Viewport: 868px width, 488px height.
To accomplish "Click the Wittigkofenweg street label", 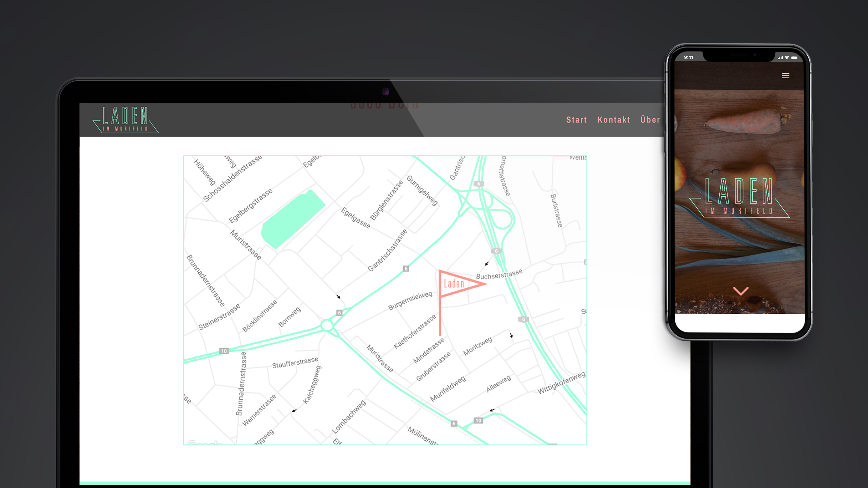I will (x=561, y=383).
